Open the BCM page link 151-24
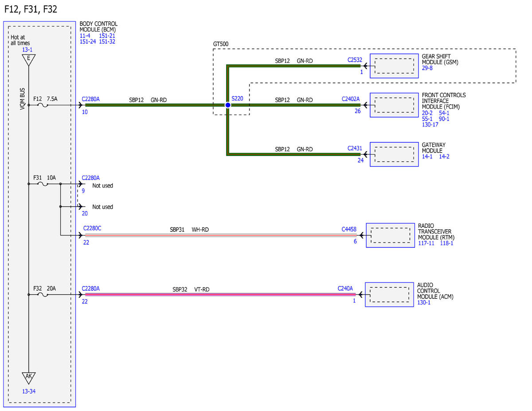532x411 pixels. pyautogui.click(x=88, y=42)
